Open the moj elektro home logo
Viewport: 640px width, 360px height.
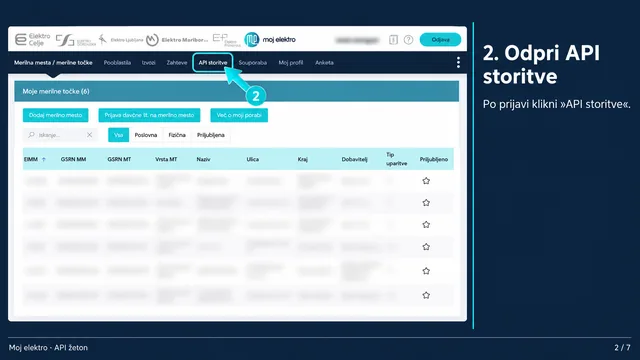(270, 40)
